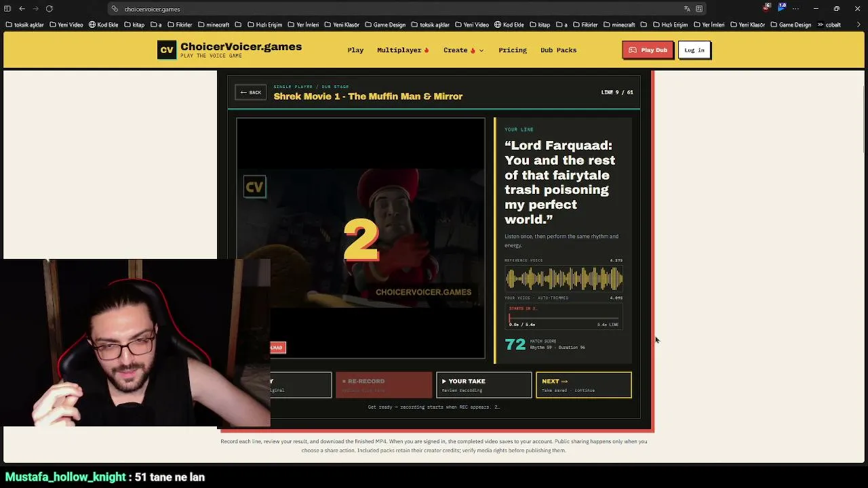This screenshot has width=868, height=488.
Task: Open the first 'Hızlı Erişim' bookmark folder
Action: [264, 25]
